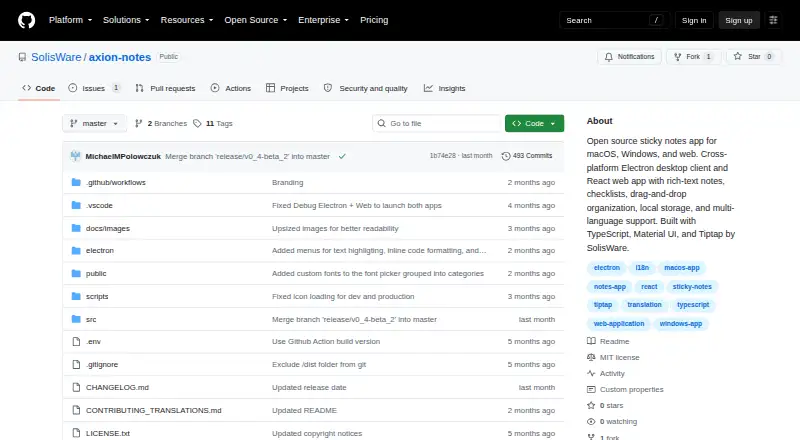Click the notifications bell icon
Image resolution: width=800 pixels, height=440 pixels.
pyautogui.click(x=609, y=57)
